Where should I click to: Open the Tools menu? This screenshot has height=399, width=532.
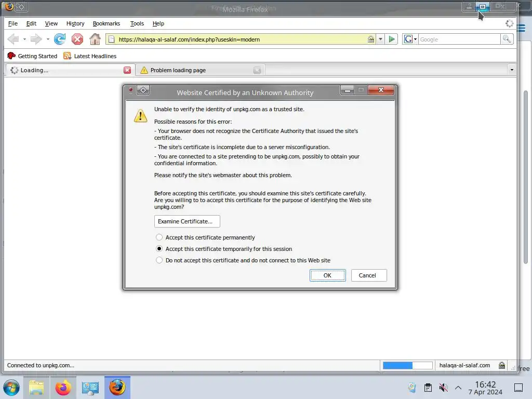click(137, 23)
